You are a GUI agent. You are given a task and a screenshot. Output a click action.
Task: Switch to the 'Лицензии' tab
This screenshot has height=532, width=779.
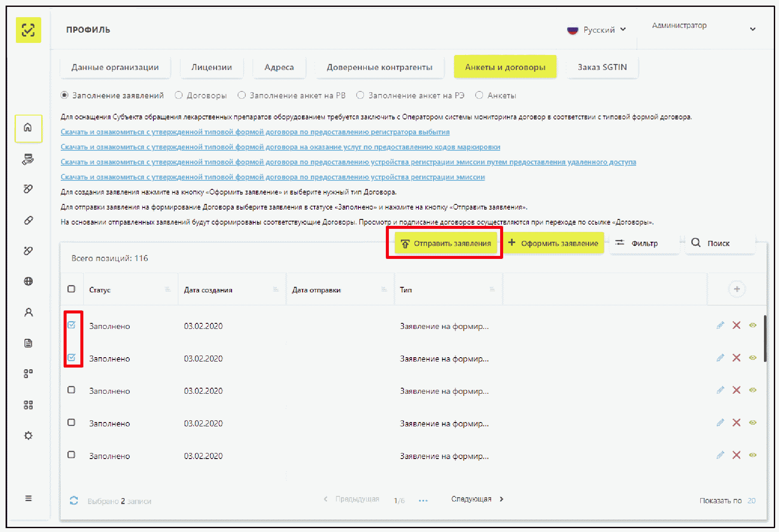point(212,67)
